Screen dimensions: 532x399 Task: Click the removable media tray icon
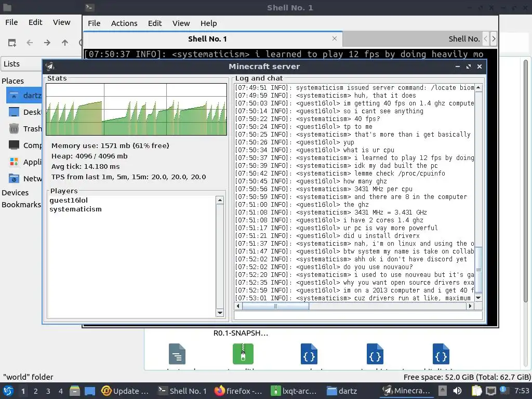coord(443,391)
